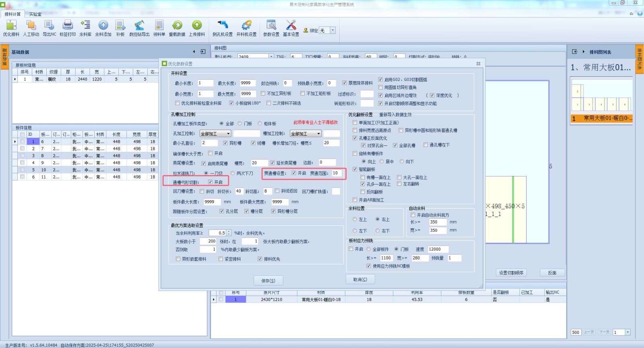Viewport: 644px width, 348px height.
Task: Select 两次下刀 radio button
Action: pyautogui.click(x=233, y=173)
